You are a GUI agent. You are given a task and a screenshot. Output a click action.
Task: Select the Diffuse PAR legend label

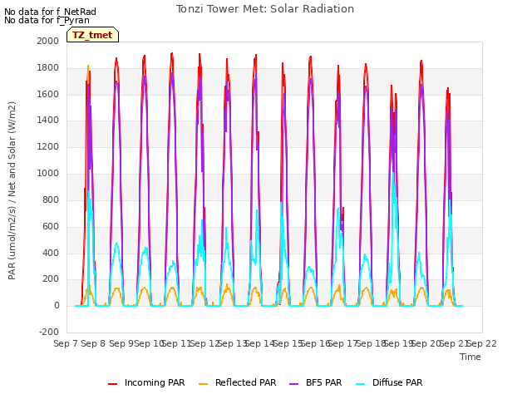(x=397, y=382)
